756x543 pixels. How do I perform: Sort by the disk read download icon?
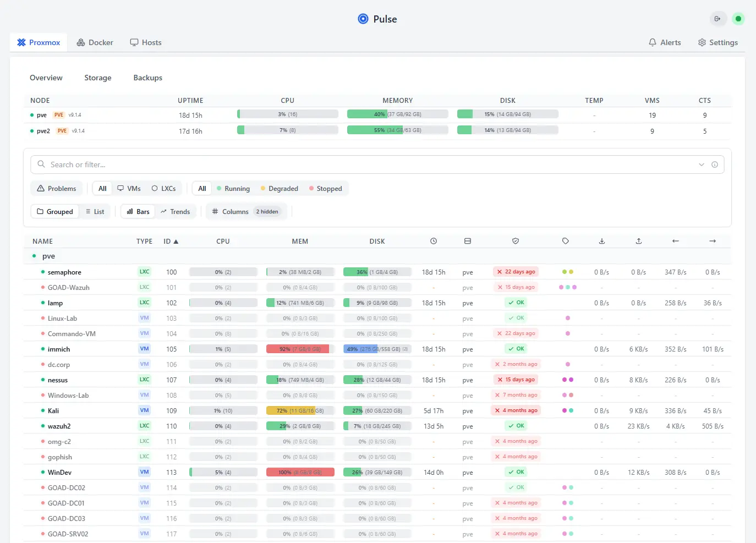click(x=602, y=241)
